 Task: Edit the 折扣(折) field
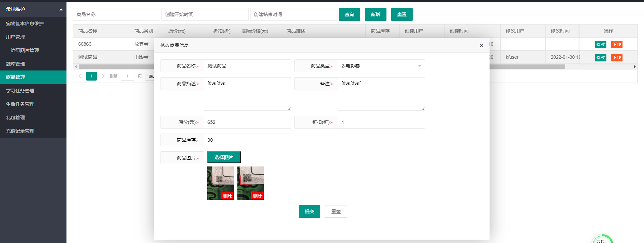coord(381,122)
